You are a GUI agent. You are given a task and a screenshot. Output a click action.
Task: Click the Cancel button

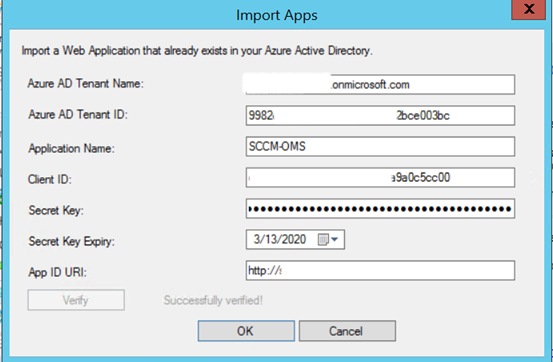point(347,331)
